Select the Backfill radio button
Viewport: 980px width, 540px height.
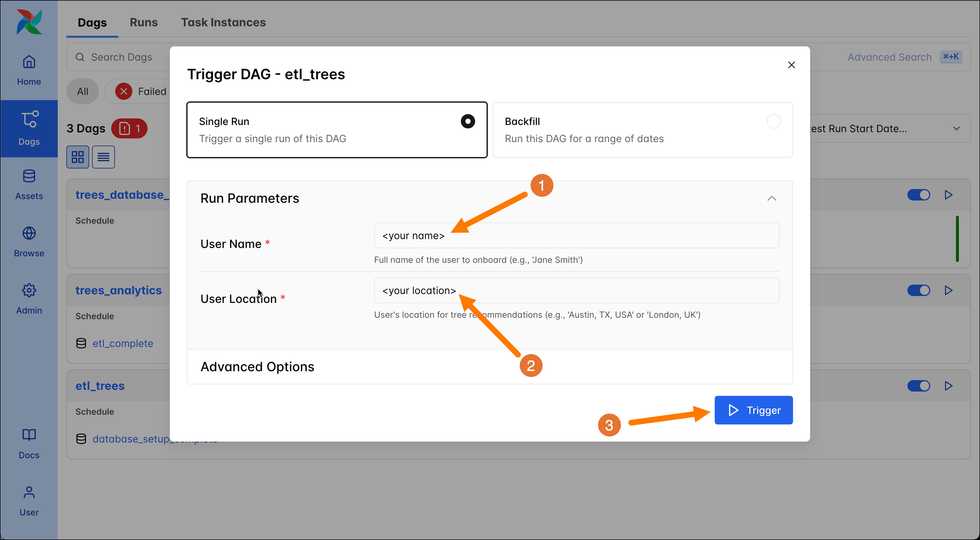coord(773,121)
